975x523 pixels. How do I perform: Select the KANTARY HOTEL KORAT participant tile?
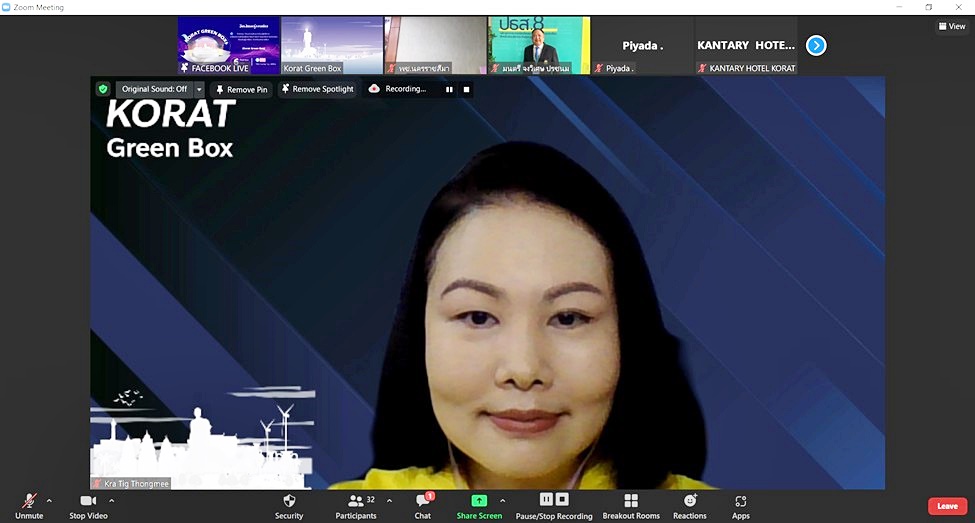(x=746, y=45)
